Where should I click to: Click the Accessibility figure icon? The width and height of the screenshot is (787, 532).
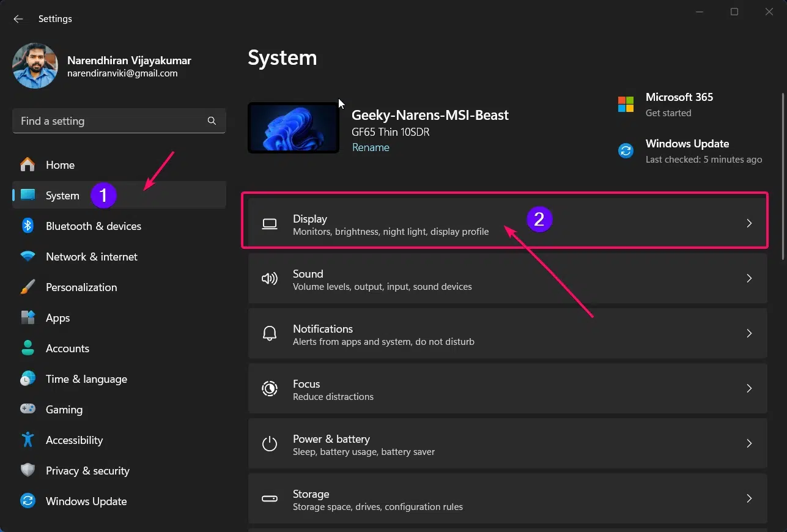coord(28,440)
